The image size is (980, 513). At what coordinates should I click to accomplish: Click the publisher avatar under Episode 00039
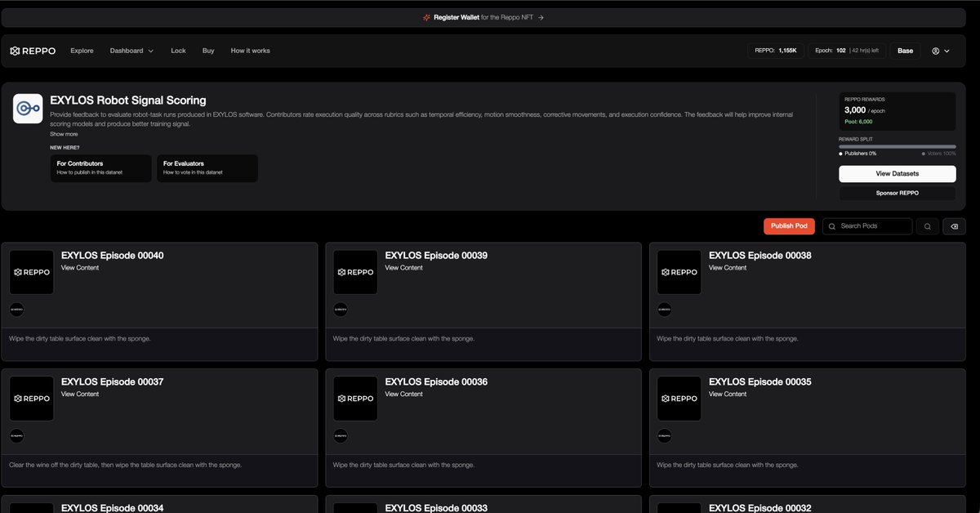click(341, 310)
